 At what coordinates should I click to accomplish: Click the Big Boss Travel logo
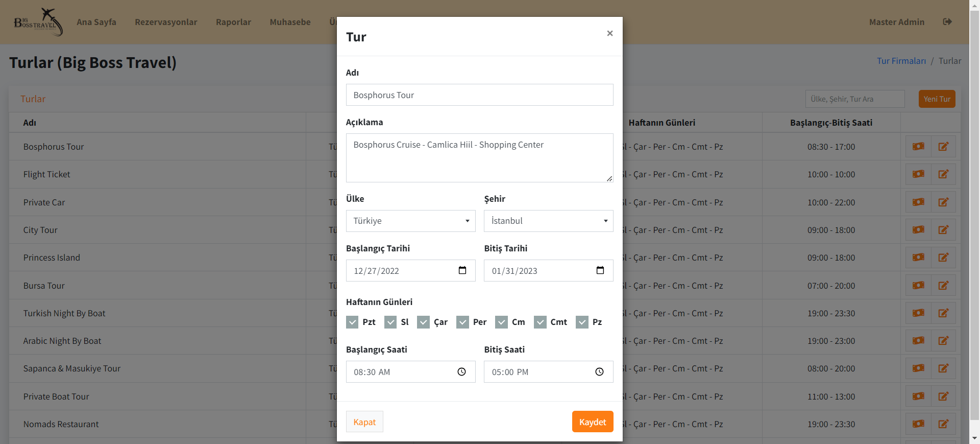pos(38,22)
